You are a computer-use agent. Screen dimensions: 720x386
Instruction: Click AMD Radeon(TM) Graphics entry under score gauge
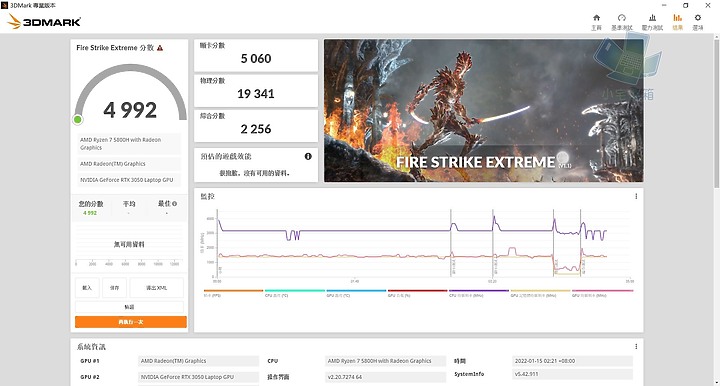129,164
